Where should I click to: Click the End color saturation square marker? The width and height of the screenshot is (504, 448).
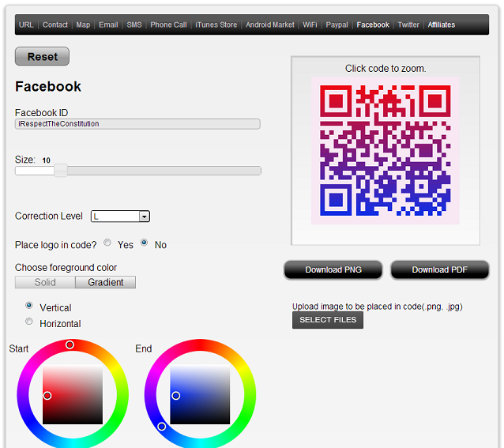(x=176, y=396)
